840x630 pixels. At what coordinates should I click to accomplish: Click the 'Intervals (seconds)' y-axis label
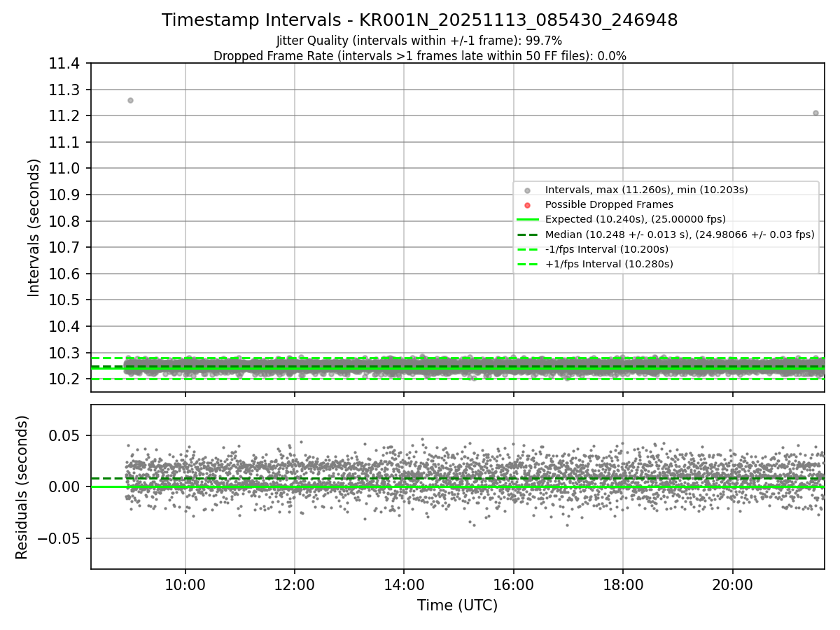tap(34, 227)
